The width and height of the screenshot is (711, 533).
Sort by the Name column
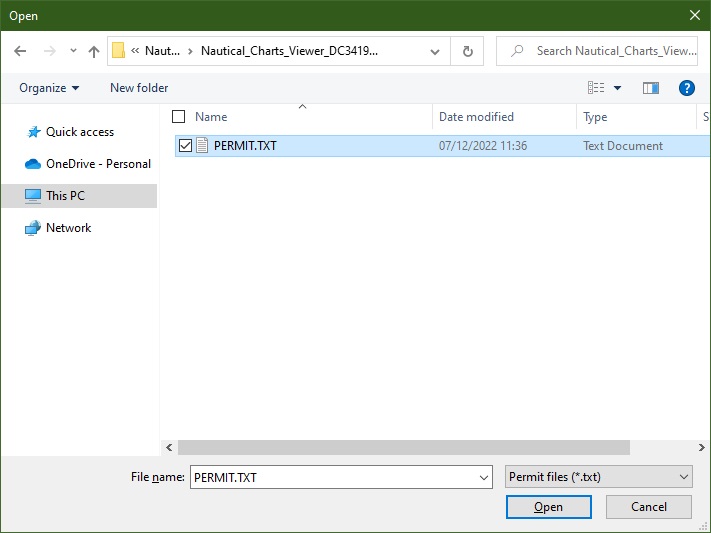(211, 117)
